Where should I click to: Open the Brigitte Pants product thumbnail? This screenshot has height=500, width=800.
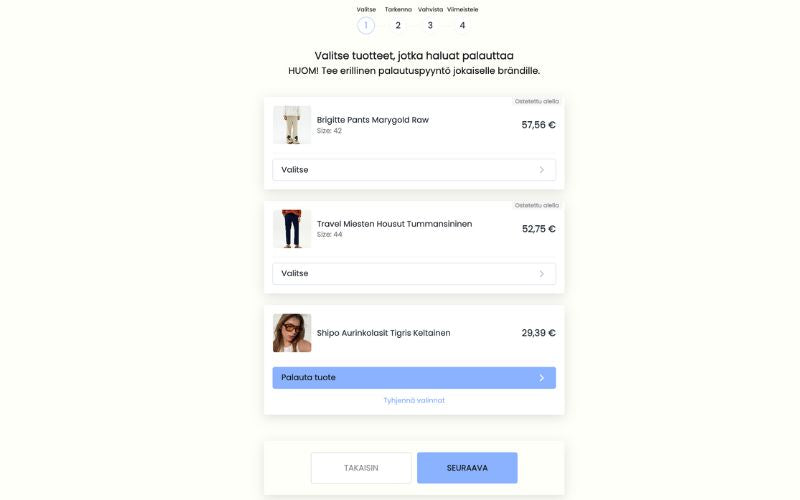(x=292, y=125)
